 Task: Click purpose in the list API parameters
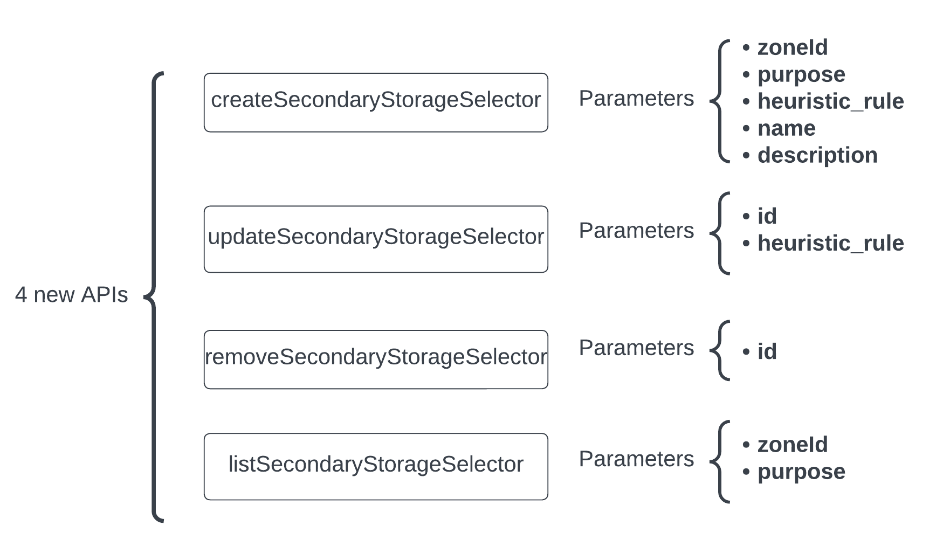[801, 472]
